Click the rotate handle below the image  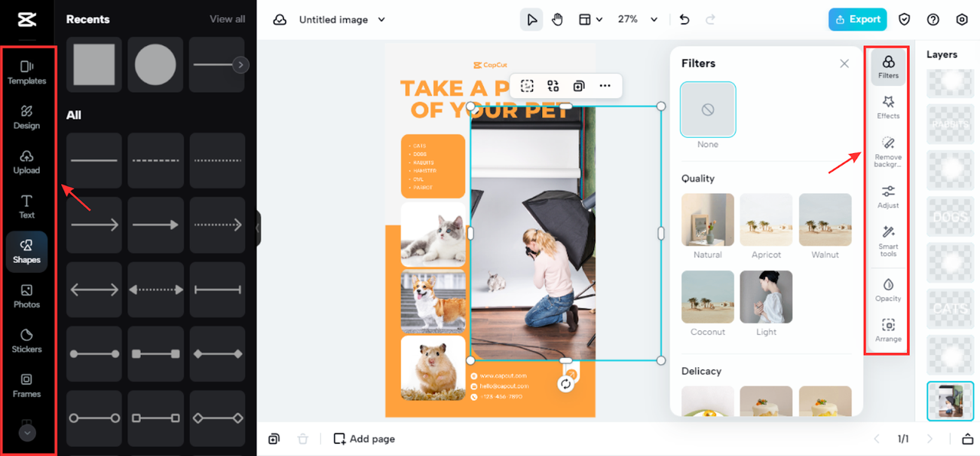566,384
